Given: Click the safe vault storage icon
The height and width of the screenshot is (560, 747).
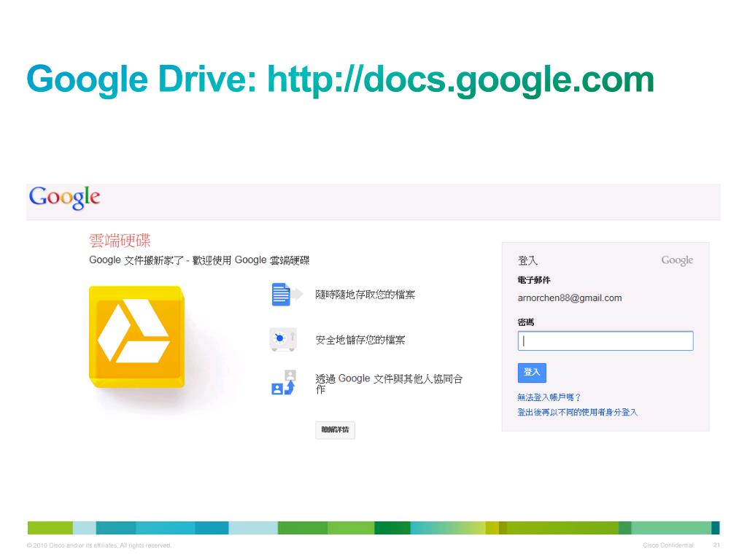Looking at the screenshot, I should coord(284,339).
